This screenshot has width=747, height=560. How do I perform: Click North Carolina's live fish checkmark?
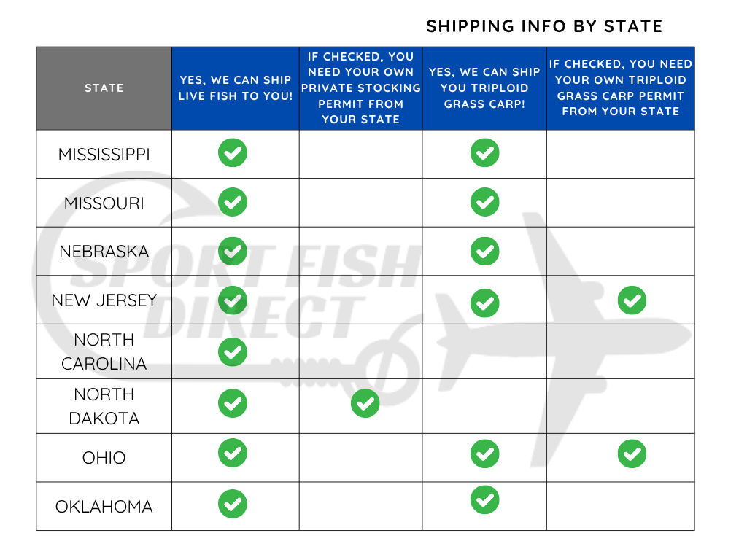tap(233, 352)
